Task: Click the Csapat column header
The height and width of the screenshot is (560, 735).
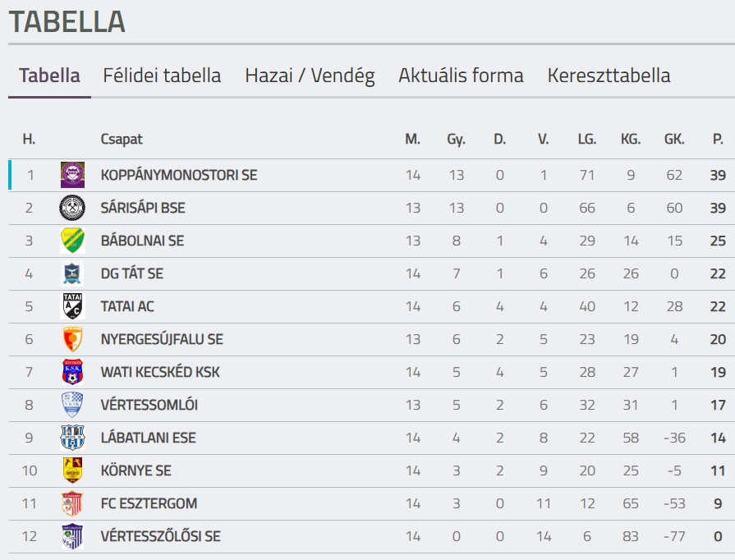Action: tap(122, 140)
